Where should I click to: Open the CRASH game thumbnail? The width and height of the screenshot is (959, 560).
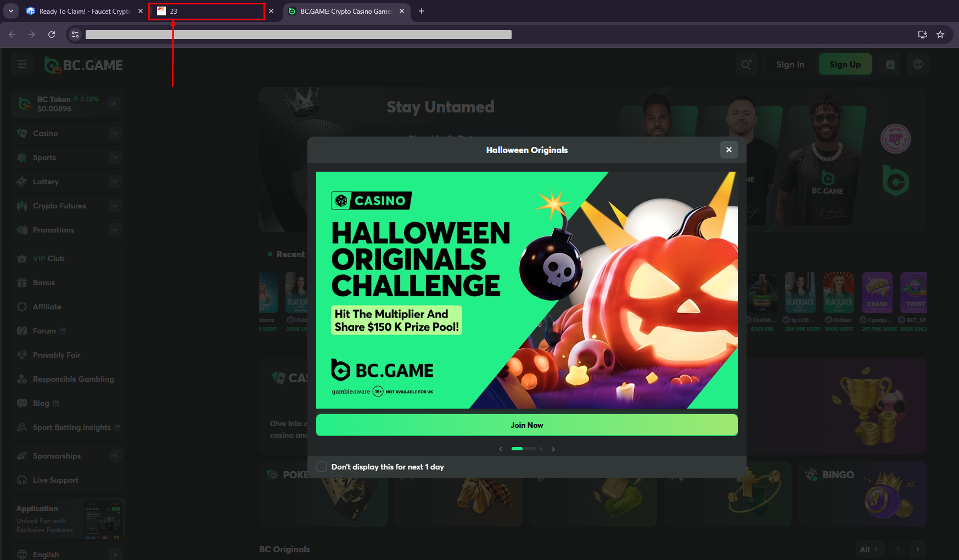pos(877,292)
